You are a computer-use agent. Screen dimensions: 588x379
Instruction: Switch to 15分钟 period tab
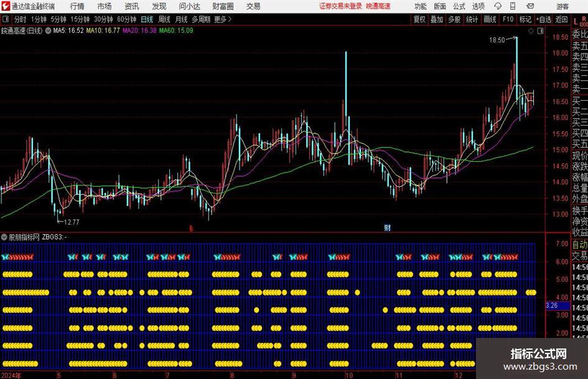click(x=80, y=19)
